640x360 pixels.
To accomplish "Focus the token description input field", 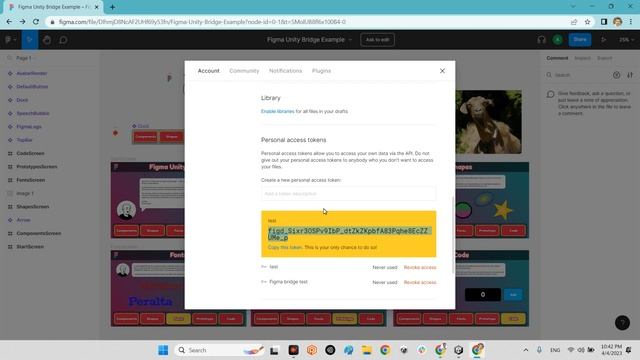I will [x=348, y=193].
